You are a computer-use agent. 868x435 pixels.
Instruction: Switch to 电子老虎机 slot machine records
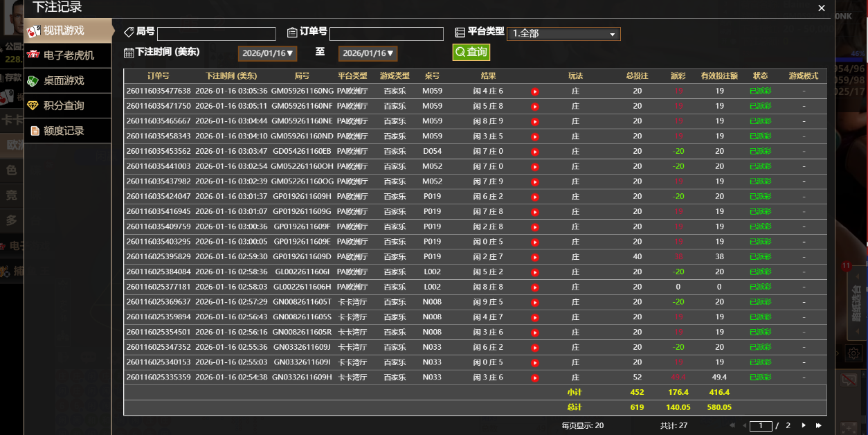click(x=67, y=55)
